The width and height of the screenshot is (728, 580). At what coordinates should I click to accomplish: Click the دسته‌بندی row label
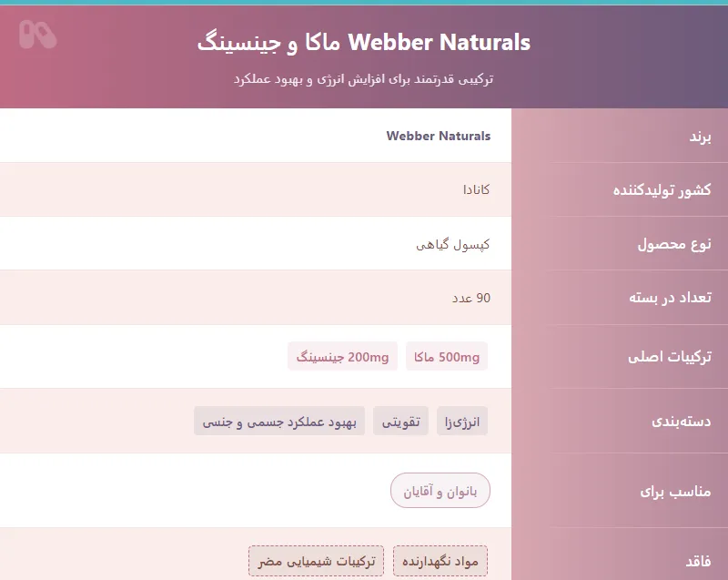click(x=682, y=422)
